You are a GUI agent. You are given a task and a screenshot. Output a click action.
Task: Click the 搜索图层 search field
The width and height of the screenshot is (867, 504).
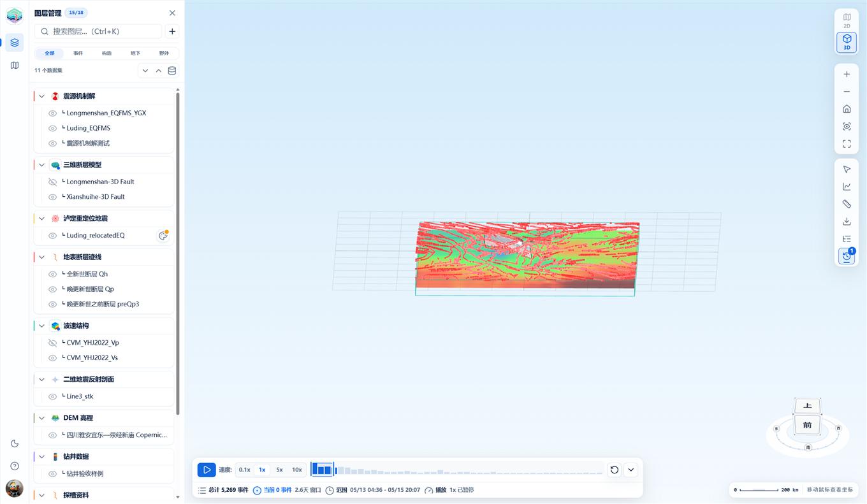(x=98, y=31)
